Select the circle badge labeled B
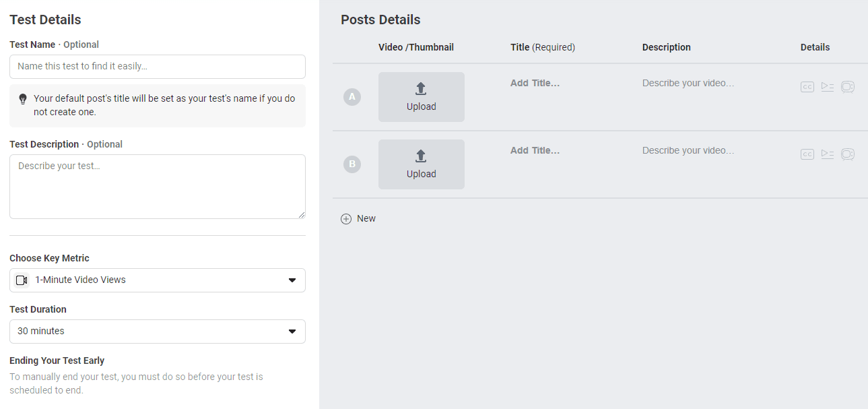868x409 pixels. [x=352, y=164]
